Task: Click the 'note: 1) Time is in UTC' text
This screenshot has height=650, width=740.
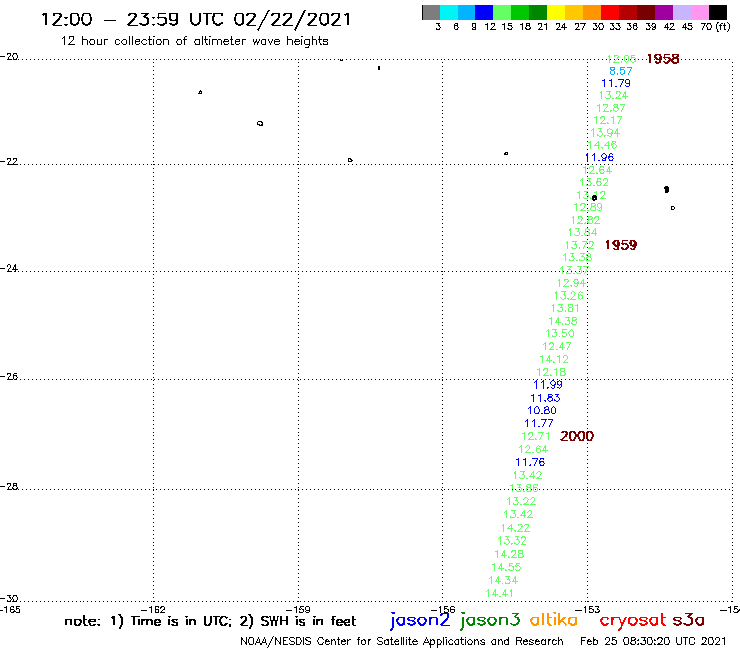Action: 148,621
